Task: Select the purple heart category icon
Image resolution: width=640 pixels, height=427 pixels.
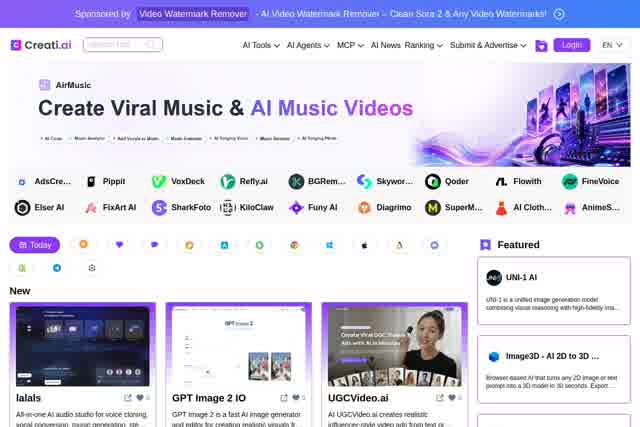Action: [119, 245]
